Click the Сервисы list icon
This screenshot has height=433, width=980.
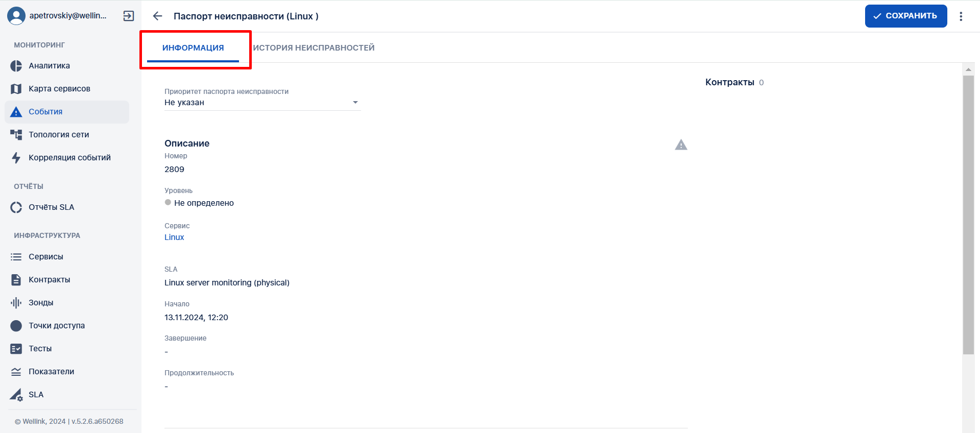point(16,257)
